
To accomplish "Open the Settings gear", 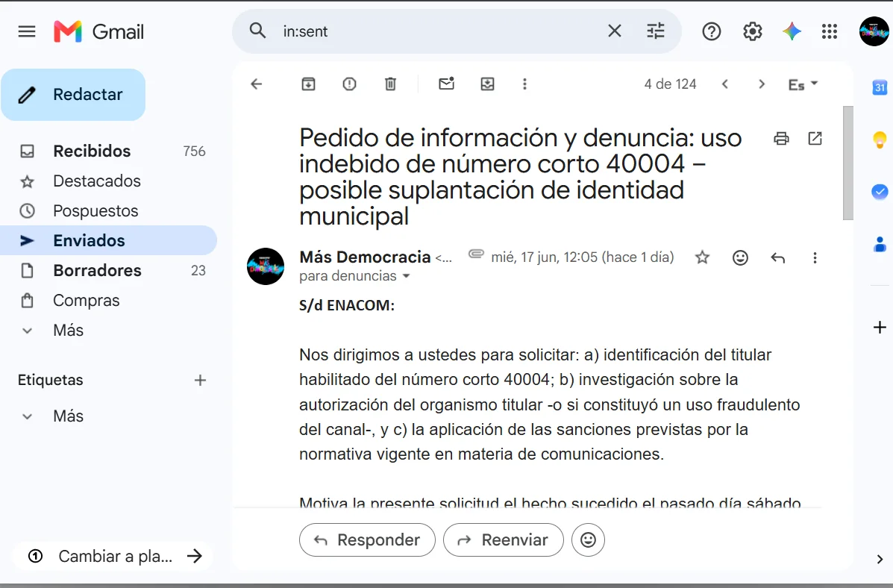I will point(752,31).
